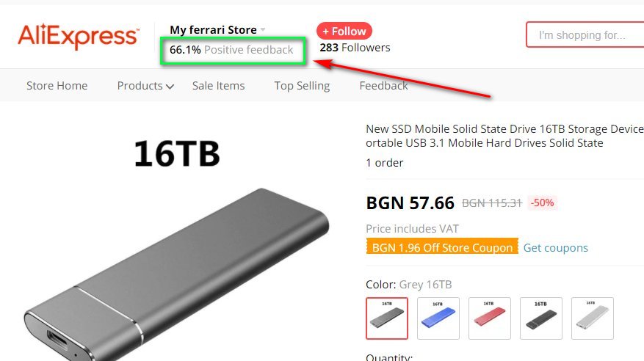Click the 66.1% Positive feedback text
Screen dimensions: 644x361
pos(231,50)
